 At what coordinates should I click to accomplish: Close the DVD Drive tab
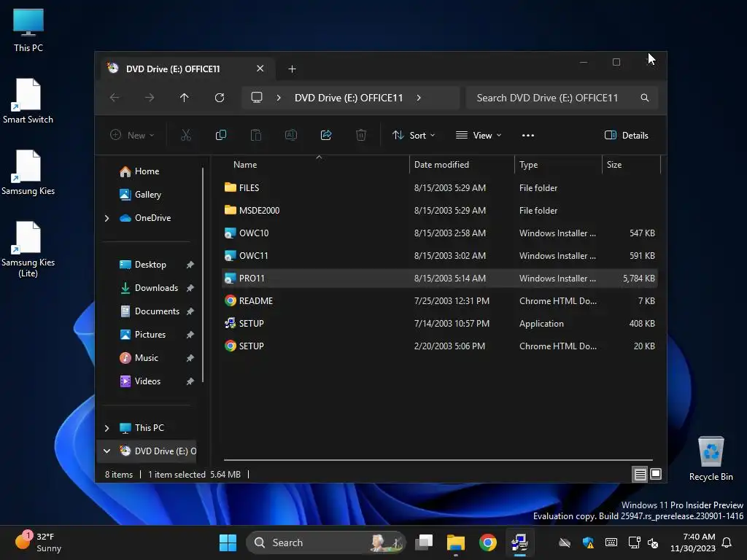260,69
